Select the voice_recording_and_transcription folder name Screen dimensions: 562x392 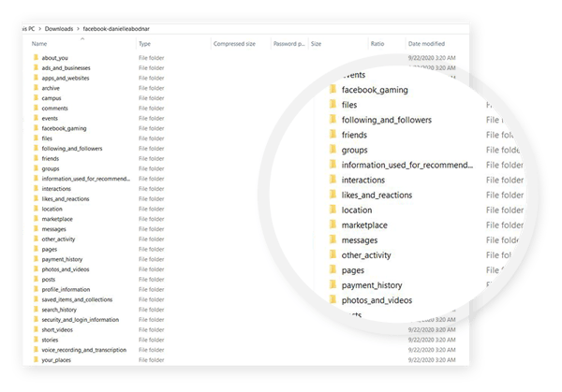(84, 349)
